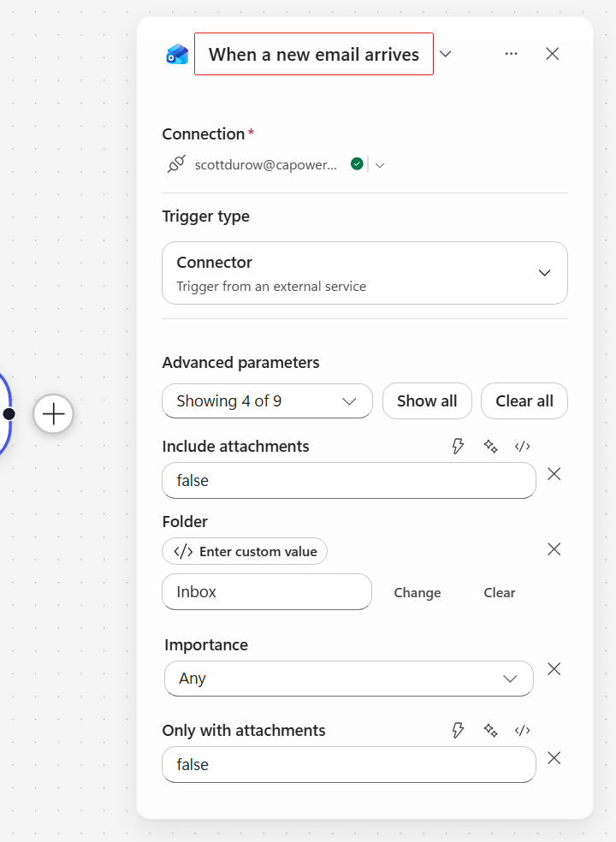The width and height of the screenshot is (616, 842).
Task: Open the Trigger type Connector dropdown
Action: pyautogui.click(x=364, y=273)
